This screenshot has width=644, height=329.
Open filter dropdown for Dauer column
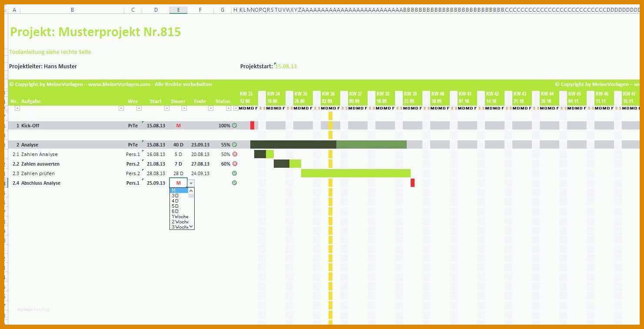[184, 108]
